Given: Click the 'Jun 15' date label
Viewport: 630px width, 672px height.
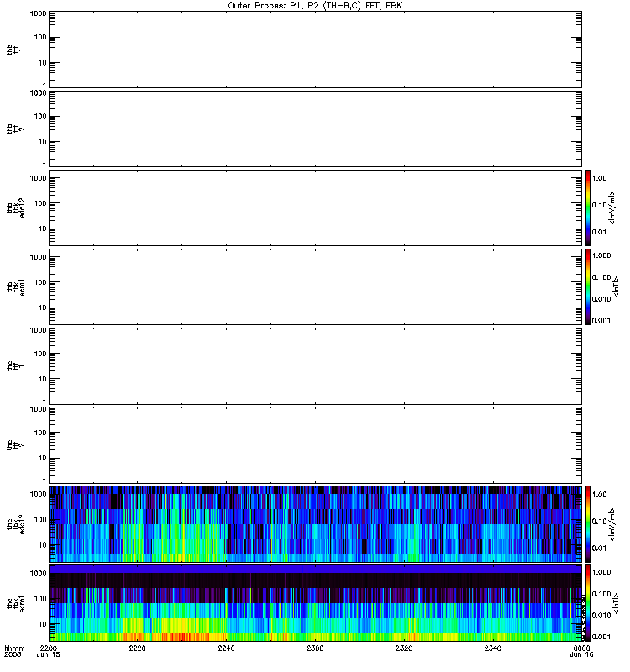Looking at the screenshot, I should (x=49, y=654).
